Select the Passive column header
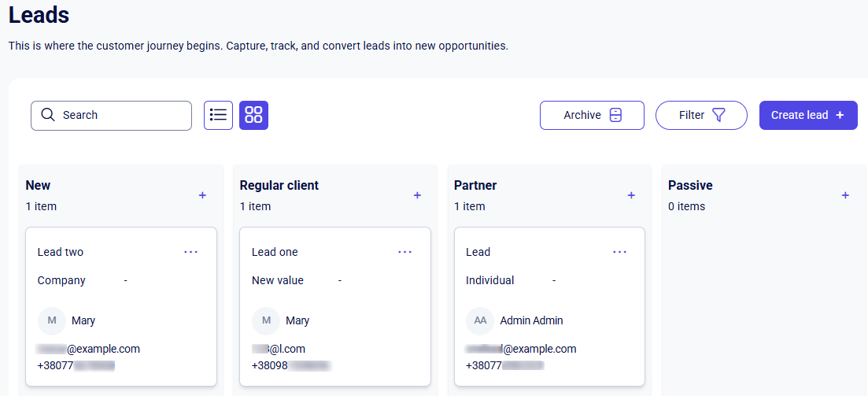Screen dimensions: 868x396 pos(690,186)
